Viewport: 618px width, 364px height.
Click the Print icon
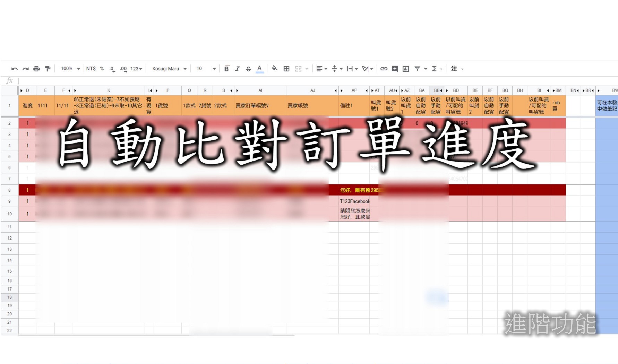click(x=36, y=69)
